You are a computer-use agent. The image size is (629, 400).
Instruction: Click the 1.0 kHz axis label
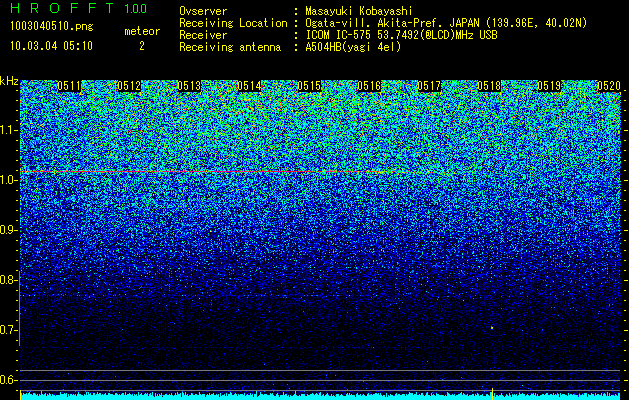click(8, 180)
